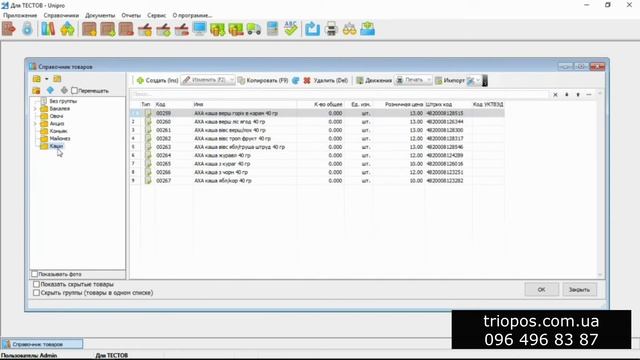Viewport: 640px width, 360px height.
Task: Select product row with code 00262
Action: [317, 138]
